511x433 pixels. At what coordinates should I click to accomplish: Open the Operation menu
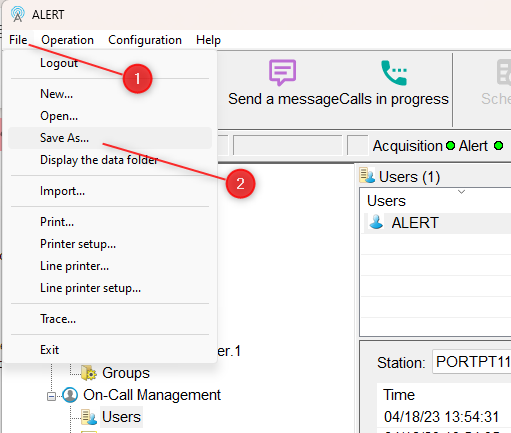click(67, 40)
